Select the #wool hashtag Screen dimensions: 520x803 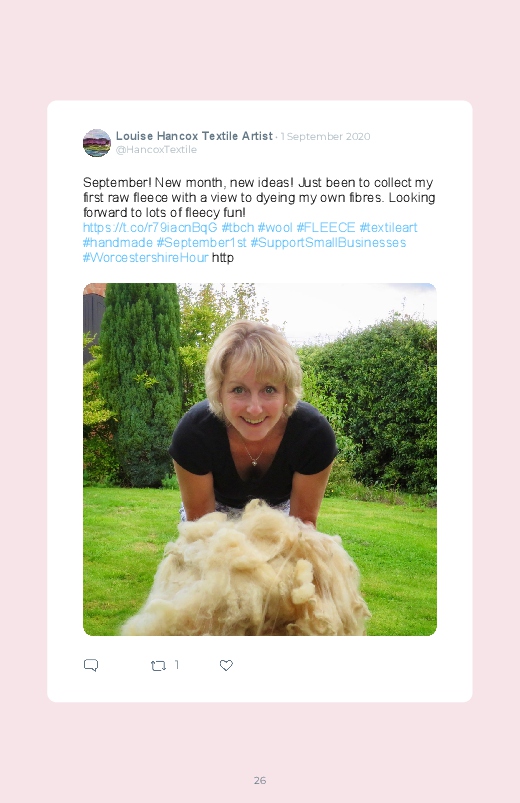pos(275,227)
